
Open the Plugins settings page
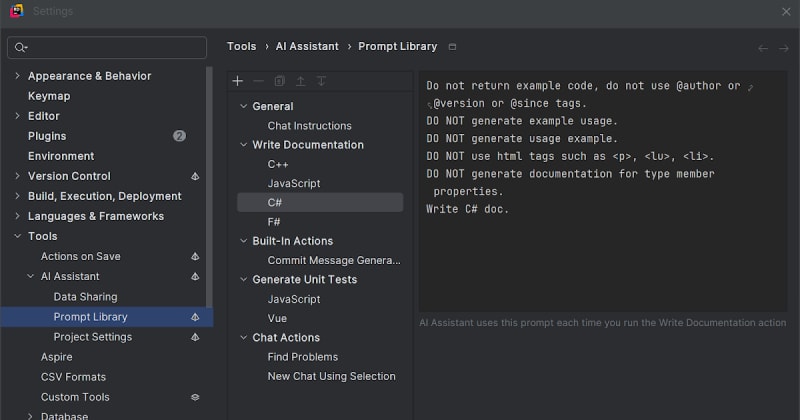[47, 136]
